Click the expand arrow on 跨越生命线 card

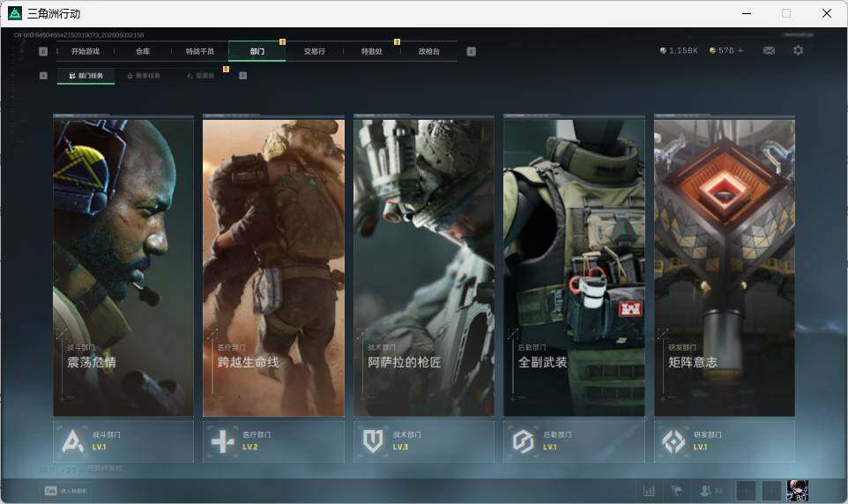point(212,333)
